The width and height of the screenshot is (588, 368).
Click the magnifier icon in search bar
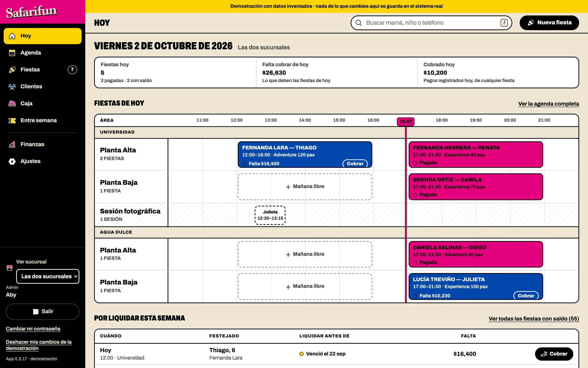(359, 23)
